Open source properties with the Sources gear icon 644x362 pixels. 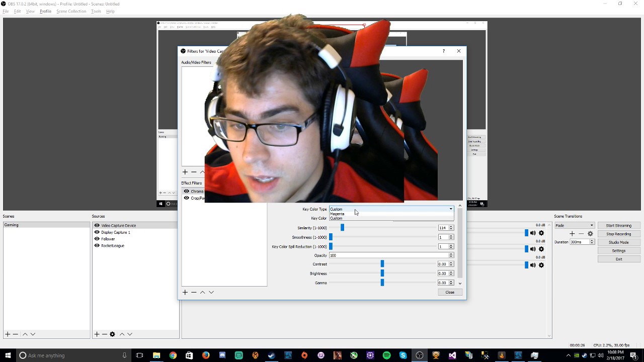point(112,334)
